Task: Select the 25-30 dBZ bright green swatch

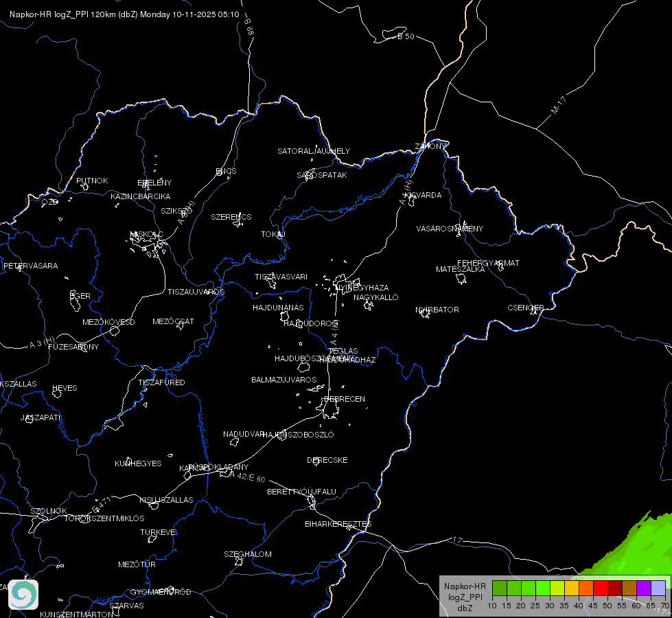Action: pyautogui.click(x=543, y=588)
